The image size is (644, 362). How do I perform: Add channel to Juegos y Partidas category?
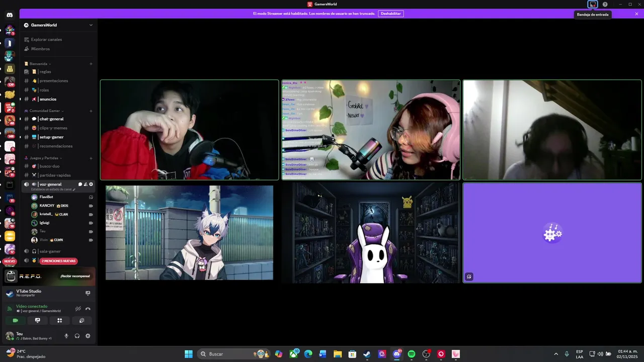point(91,158)
